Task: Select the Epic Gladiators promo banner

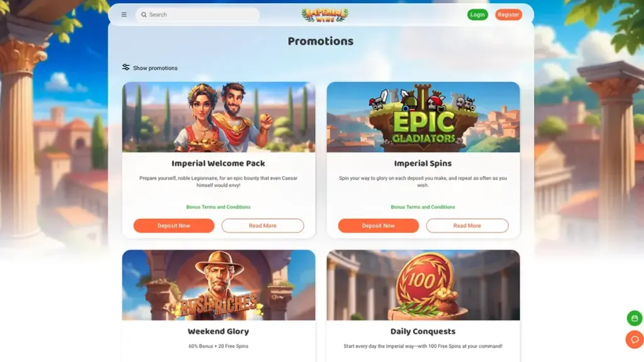Action: tap(423, 118)
